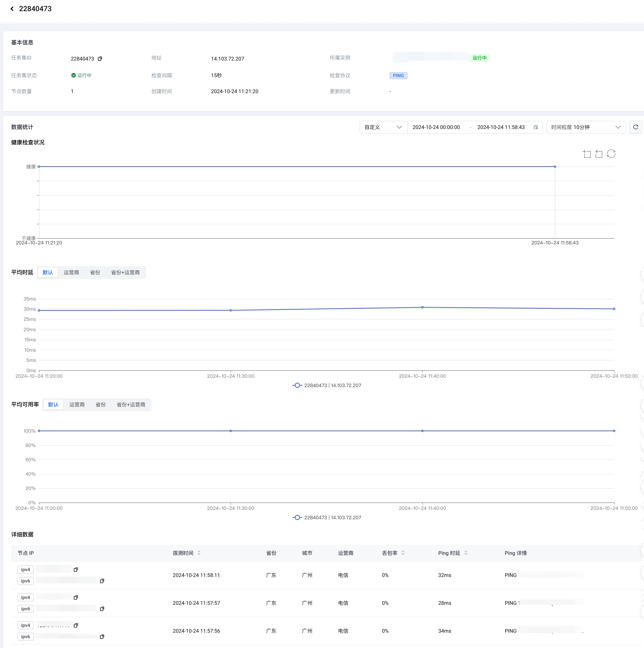This screenshot has height=648, width=644.
Task: Click the 2024-10-24 11:57:57 probe time cell
Action: pos(196,603)
